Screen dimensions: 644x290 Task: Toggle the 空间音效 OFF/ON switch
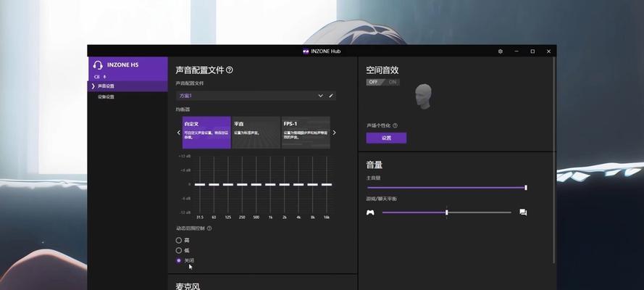[x=382, y=82]
